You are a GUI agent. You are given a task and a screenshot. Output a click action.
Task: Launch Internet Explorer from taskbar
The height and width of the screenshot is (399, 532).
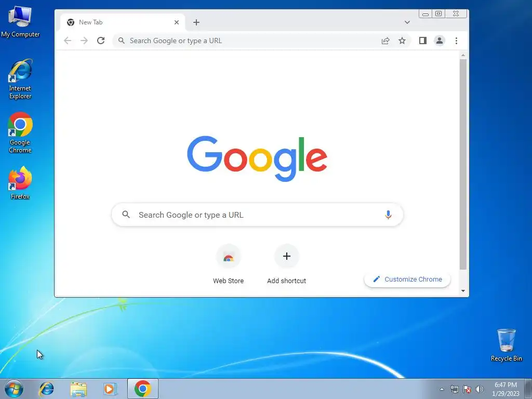pos(46,389)
